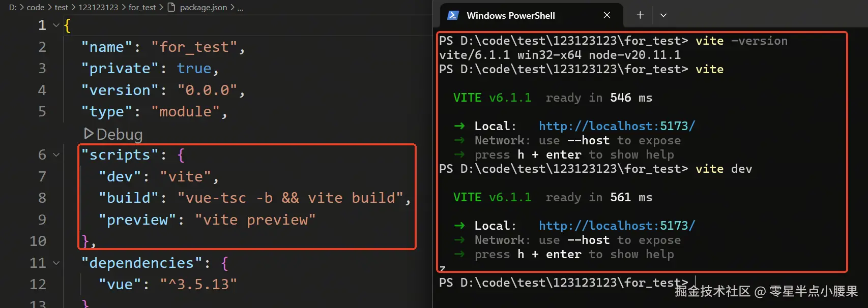Click line number 8 in the gutter
868x308 pixels.
coord(42,198)
